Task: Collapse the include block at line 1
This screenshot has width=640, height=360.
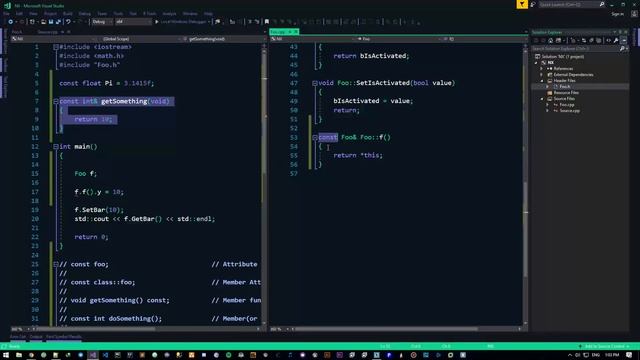Action: (56, 47)
